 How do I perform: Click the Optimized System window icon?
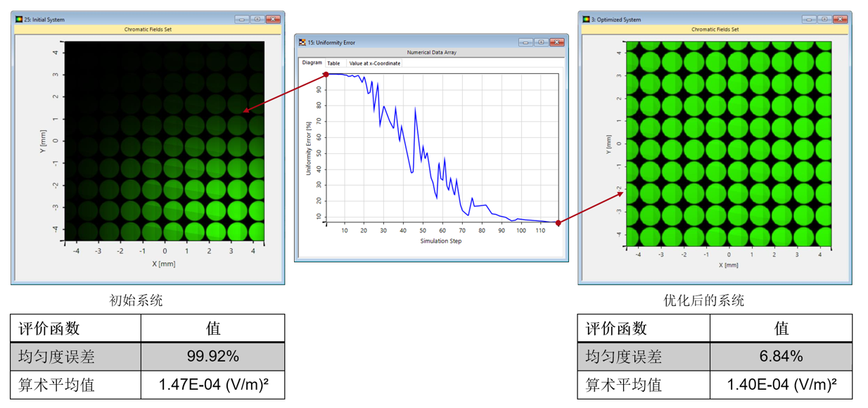click(586, 20)
